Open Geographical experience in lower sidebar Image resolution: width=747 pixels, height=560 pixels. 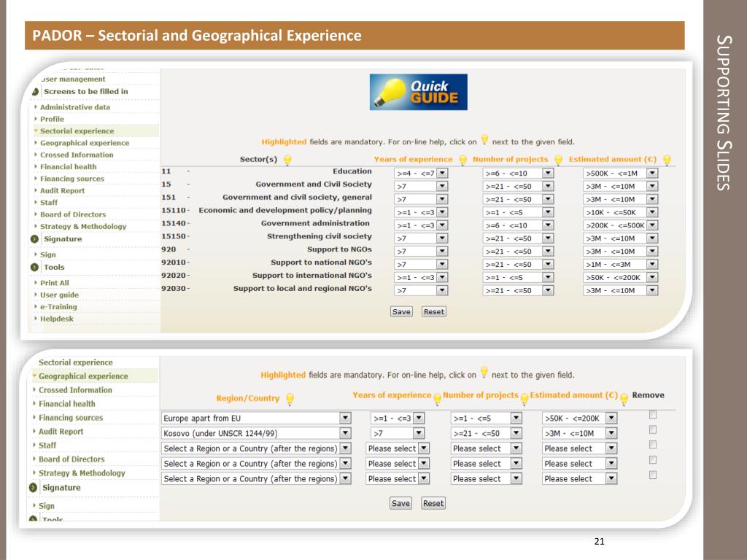(83, 376)
